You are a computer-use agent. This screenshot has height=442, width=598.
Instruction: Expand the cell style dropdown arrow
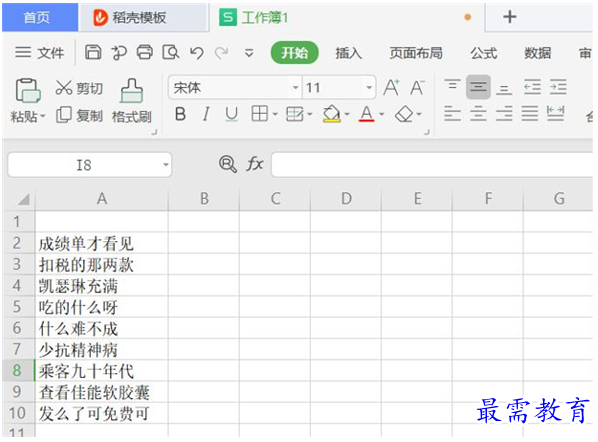tap(310, 114)
